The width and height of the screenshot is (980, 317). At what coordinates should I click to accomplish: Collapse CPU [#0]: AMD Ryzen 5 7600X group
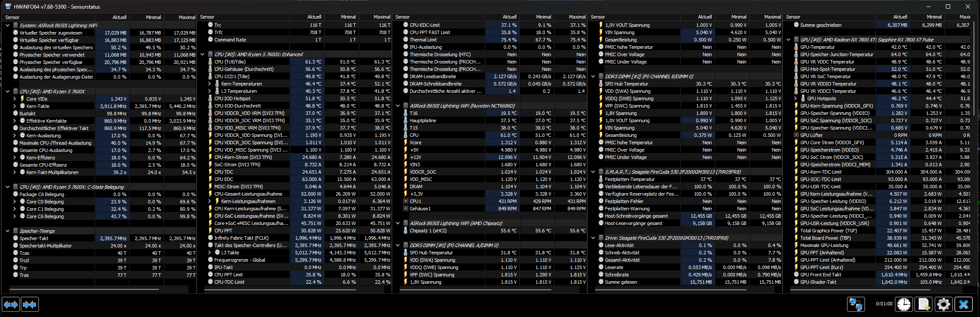click(x=7, y=92)
